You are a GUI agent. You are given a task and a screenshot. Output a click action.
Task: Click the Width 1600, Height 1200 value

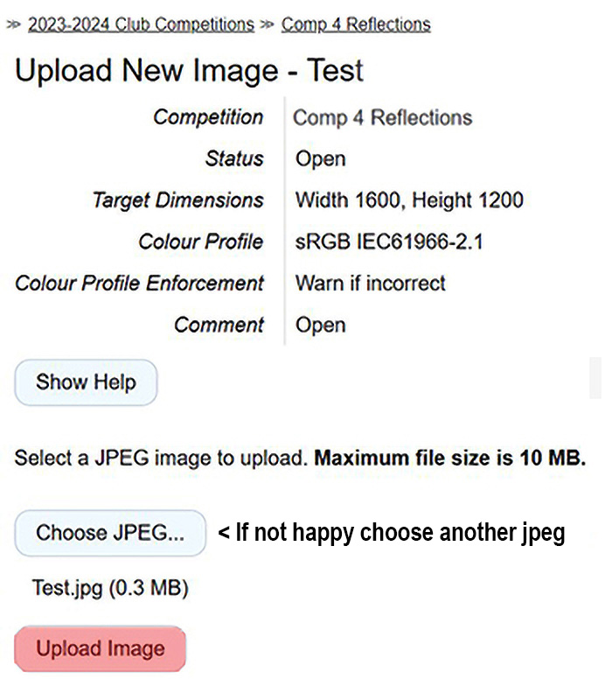[x=409, y=200]
